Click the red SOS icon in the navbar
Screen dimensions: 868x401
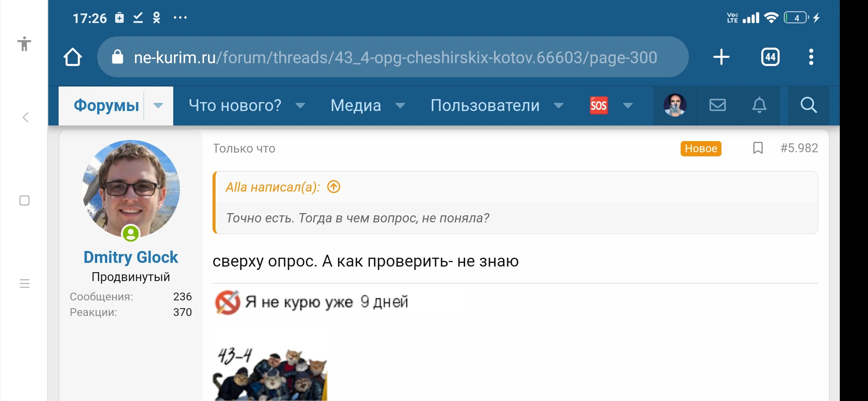click(x=598, y=105)
